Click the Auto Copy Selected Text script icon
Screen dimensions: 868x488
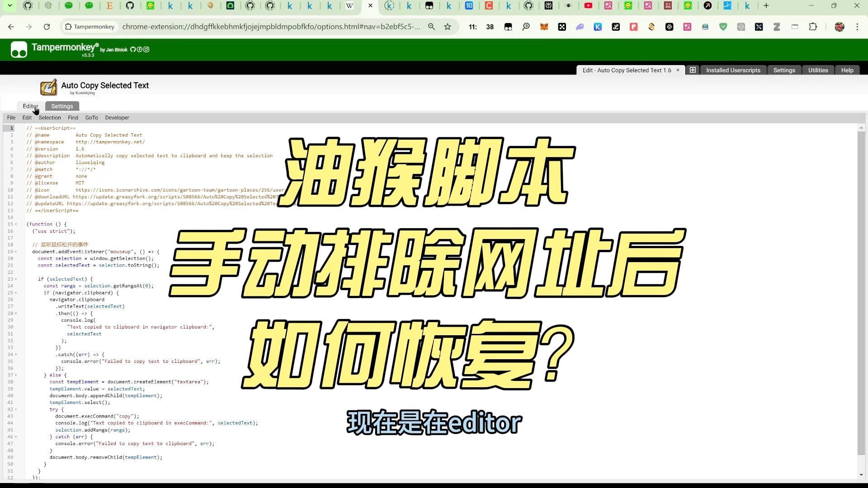(x=49, y=87)
